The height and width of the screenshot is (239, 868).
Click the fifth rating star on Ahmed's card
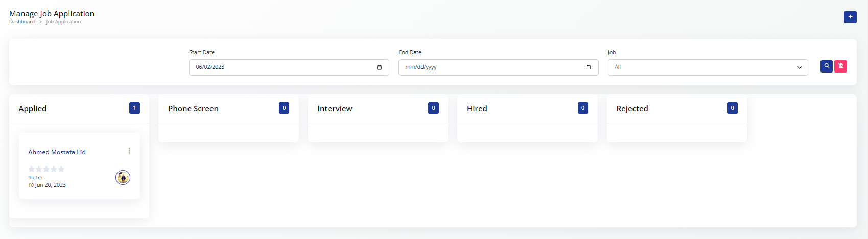pyautogui.click(x=61, y=169)
